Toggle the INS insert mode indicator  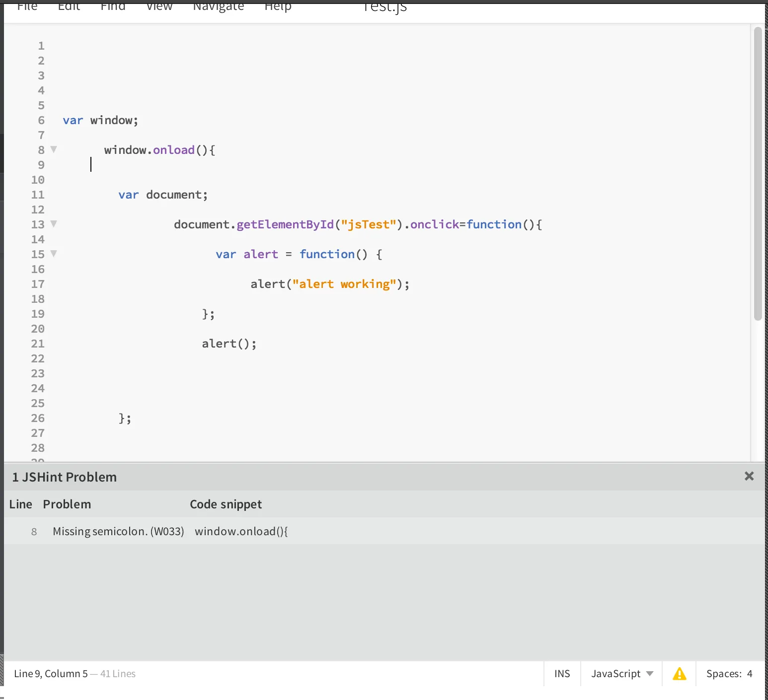tap(562, 674)
